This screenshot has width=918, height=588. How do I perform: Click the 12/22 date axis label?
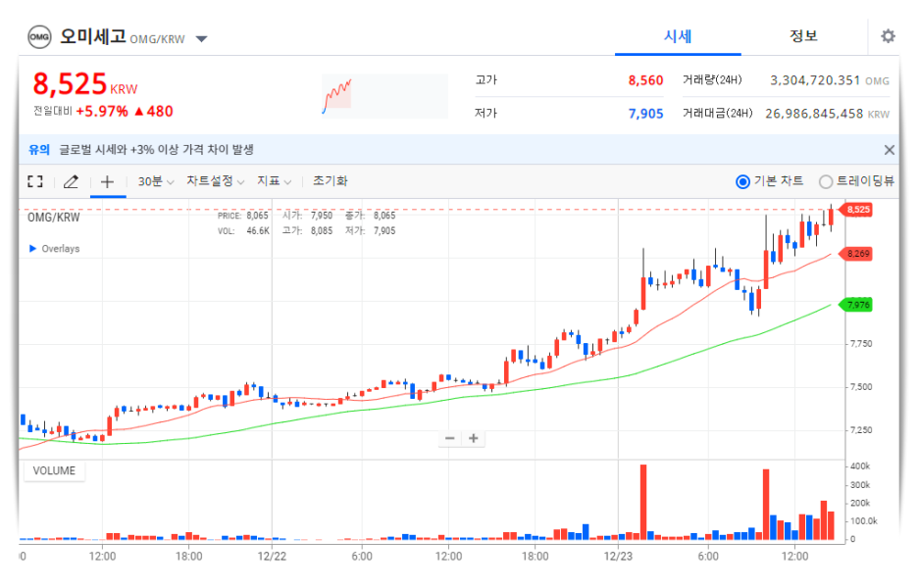click(x=272, y=556)
